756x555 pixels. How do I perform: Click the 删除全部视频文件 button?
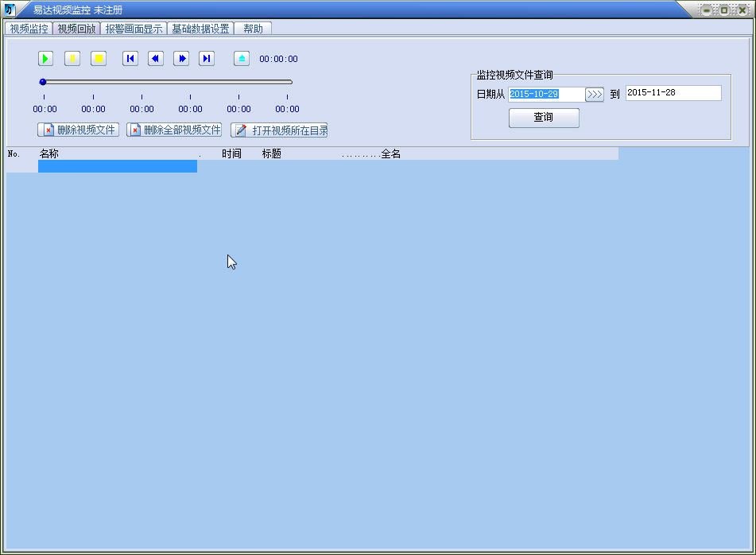tap(174, 130)
